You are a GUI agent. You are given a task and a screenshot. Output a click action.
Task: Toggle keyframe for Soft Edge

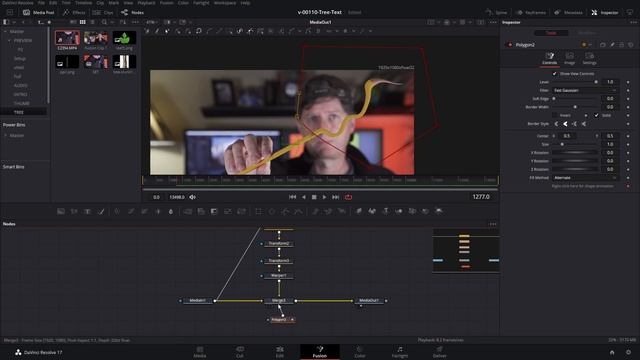(x=628, y=99)
